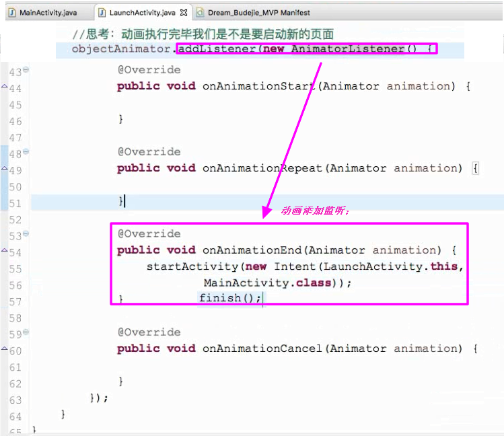Image resolution: width=504 pixels, height=436 pixels.
Task: Click the @Override annotation at line 43
Action: coord(149,70)
